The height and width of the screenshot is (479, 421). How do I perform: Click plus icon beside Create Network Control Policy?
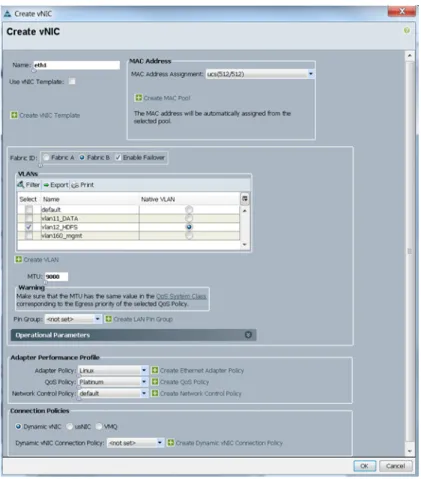pos(155,393)
